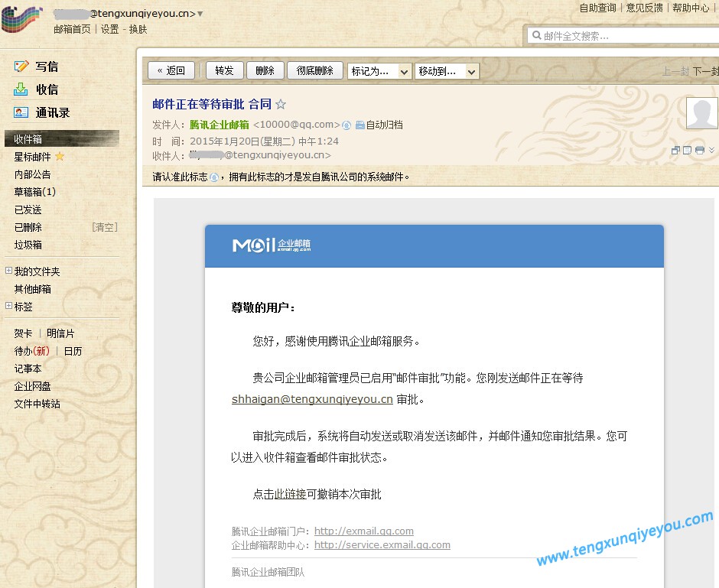Open http://exmail.qq.com portal link
The width and height of the screenshot is (719, 588).
pos(364,531)
